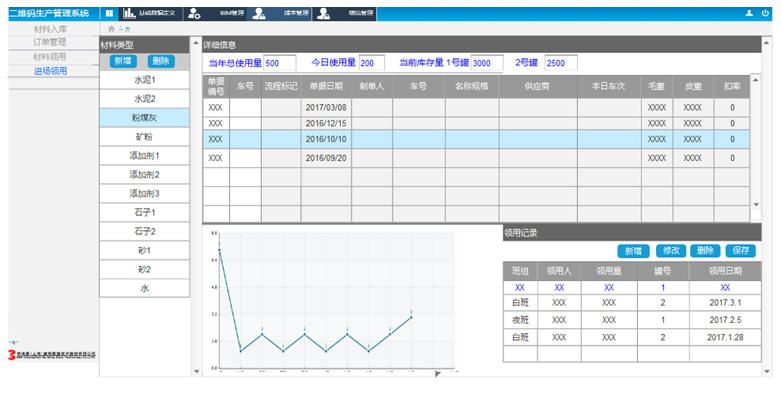
Task: Click 删除 button in 领用记录 panel
Action: pos(705,251)
